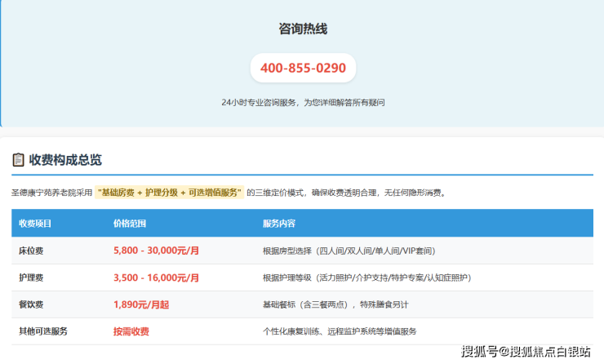Image resolution: width=604 pixels, height=364 pixels.
Task: Click the 收费构成总览 section title
Action: tap(65, 160)
